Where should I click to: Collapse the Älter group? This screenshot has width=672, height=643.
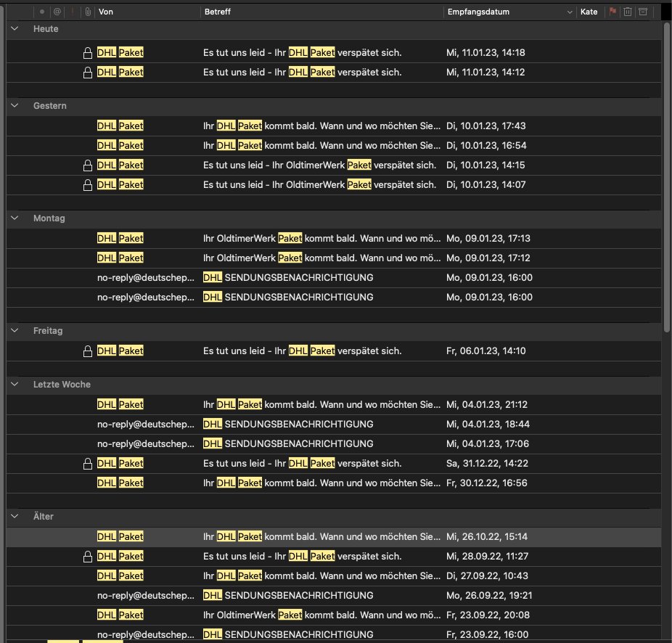point(15,516)
